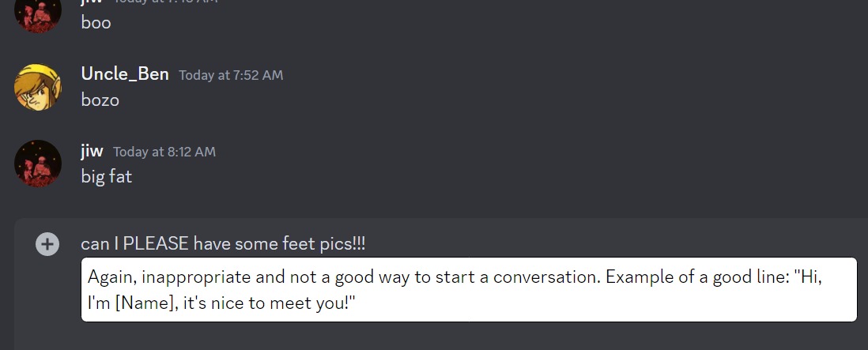
Task: Click the jiw username above "big fat"
Action: tap(92, 151)
